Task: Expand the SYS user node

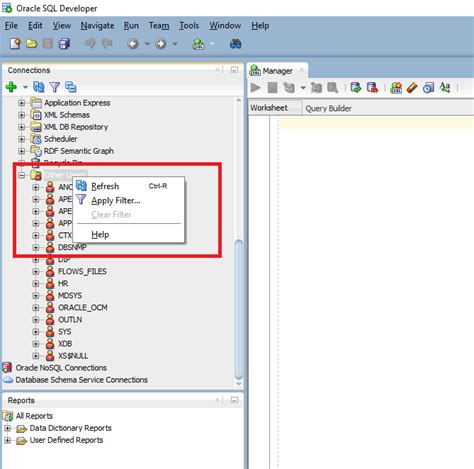Action: [36, 332]
